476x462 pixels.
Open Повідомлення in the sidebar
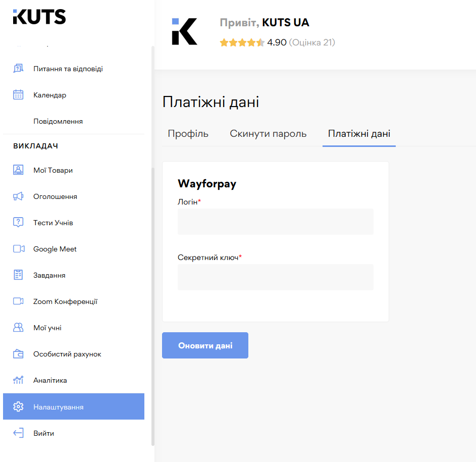(x=58, y=121)
